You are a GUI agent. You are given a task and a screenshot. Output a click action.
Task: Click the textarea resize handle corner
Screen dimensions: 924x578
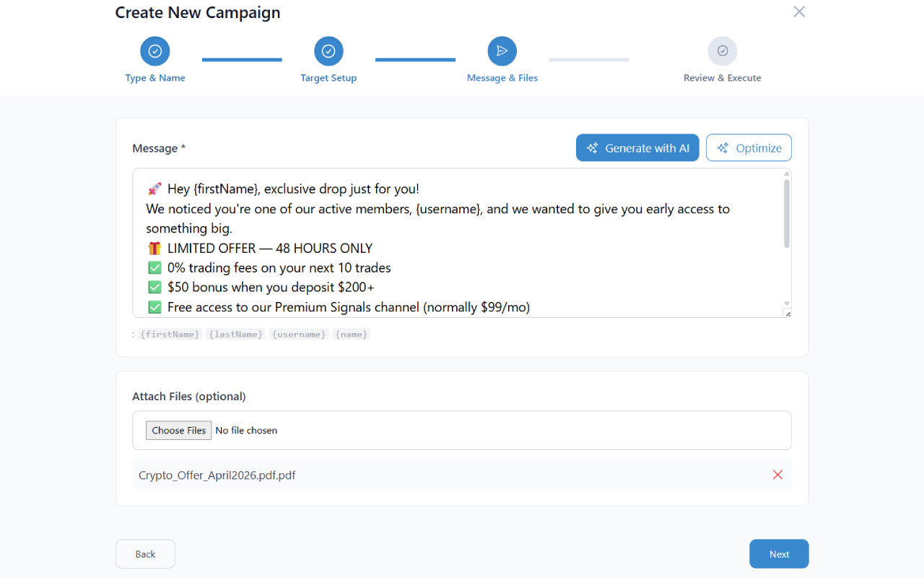click(x=787, y=314)
